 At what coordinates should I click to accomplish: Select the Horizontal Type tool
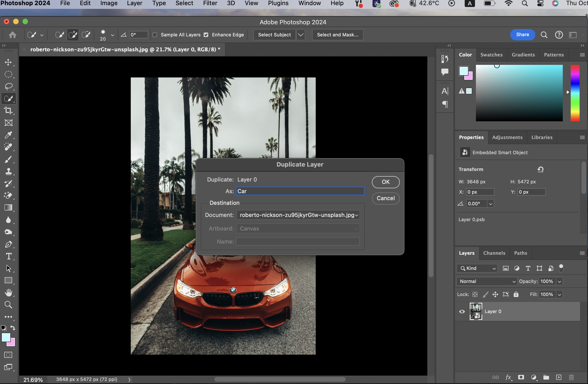[8, 256]
